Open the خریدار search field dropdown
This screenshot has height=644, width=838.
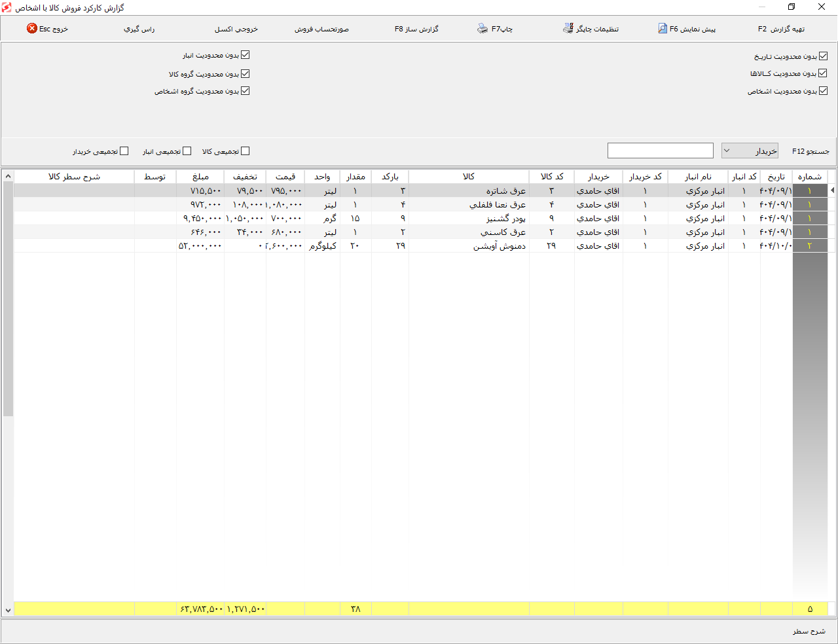tap(750, 151)
